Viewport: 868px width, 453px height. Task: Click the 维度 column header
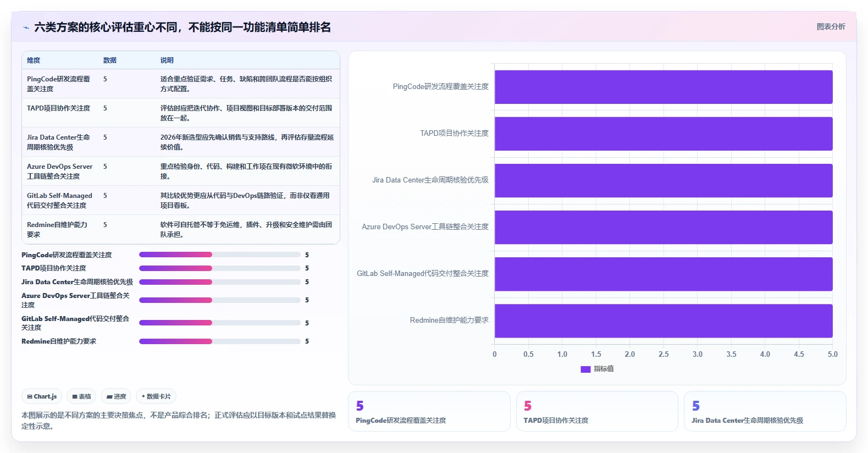click(x=34, y=60)
